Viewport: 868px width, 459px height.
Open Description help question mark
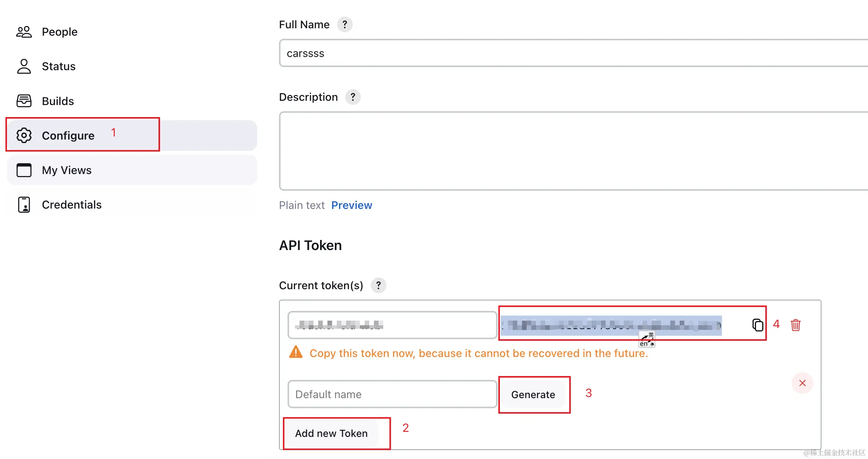(353, 97)
